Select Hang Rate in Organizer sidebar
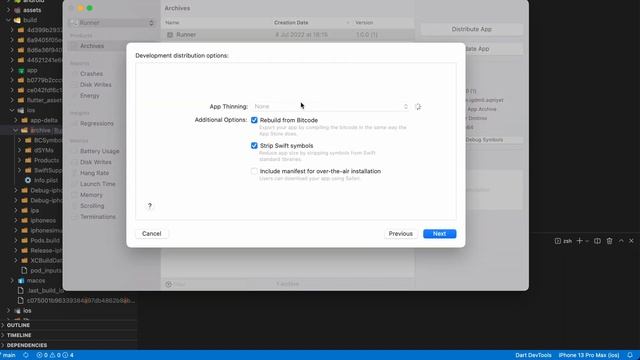 tap(94, 173)
